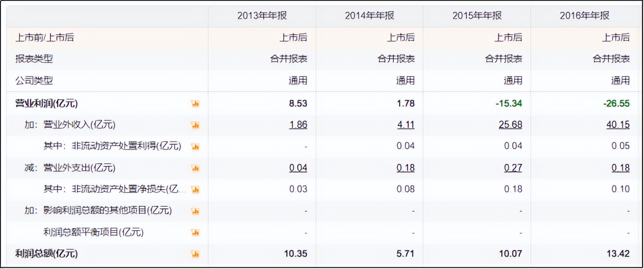Open the 1.86 营业外收入 link for 2013
Screen dimensions: 644x269
[298, 125]
